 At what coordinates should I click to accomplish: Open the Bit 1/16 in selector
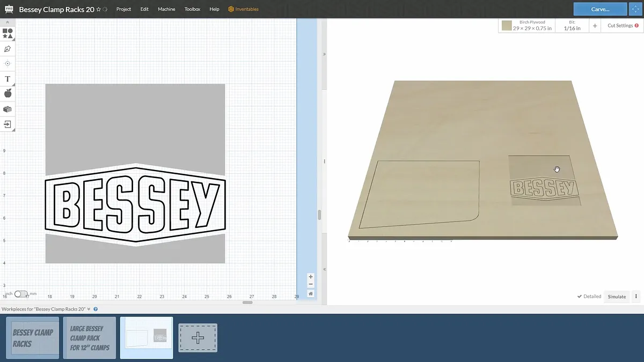(572, 26)
